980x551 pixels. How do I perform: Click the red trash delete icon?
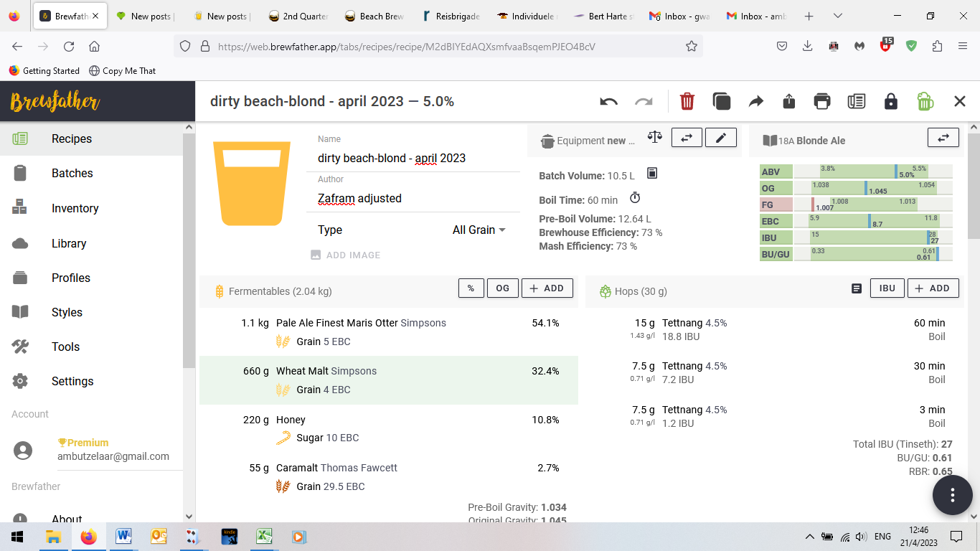[687, 101]
